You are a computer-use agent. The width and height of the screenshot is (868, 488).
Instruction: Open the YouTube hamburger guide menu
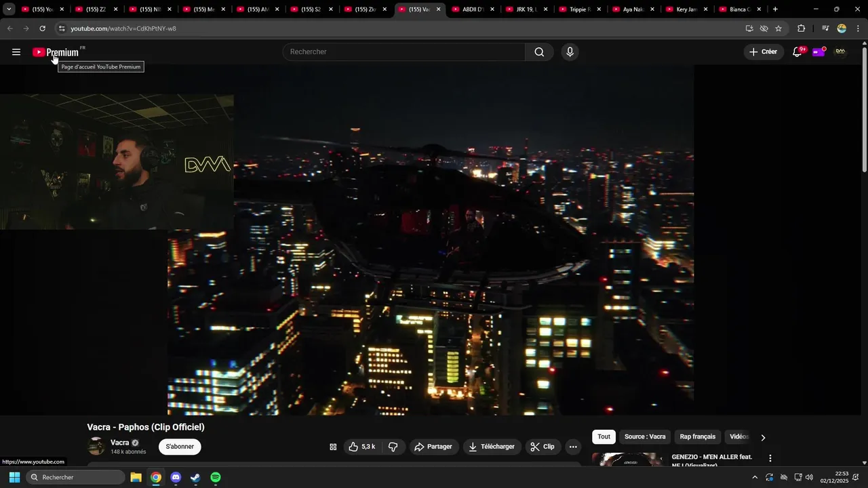(x=16, y=52)
